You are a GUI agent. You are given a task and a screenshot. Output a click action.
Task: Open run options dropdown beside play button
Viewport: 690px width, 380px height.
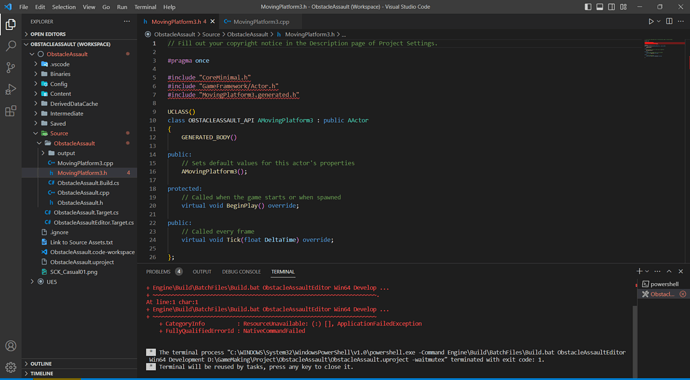click(x=659, y=22)
